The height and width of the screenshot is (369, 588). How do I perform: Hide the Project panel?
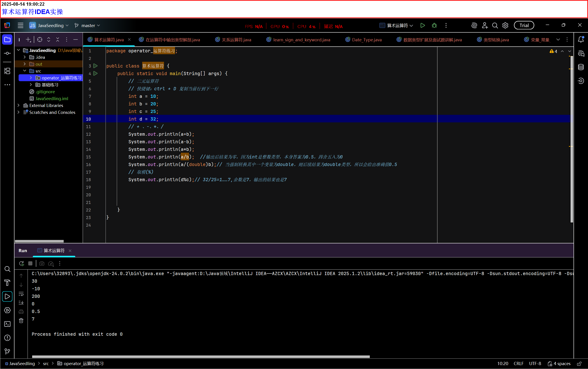point(76,39)
